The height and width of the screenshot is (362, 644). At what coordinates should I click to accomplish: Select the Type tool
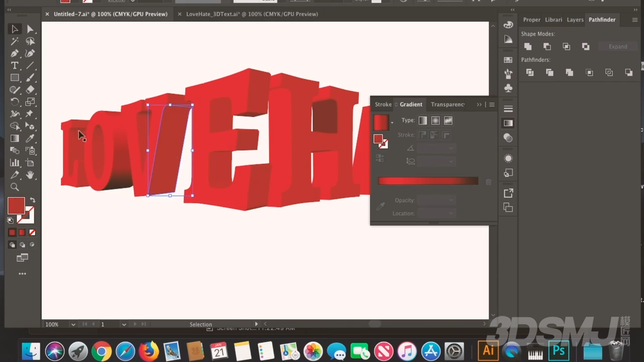(x=15, y=65)
